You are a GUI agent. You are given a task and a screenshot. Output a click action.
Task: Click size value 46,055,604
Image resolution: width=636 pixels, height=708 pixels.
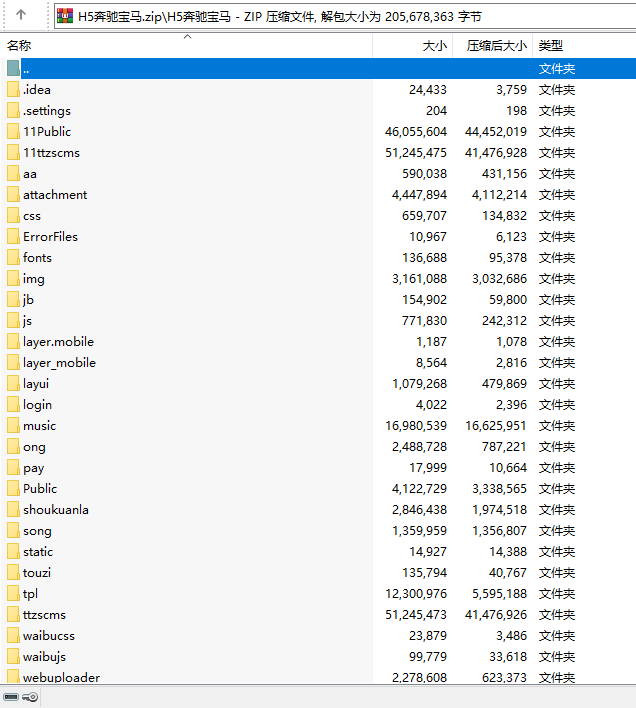coord(416,131)
